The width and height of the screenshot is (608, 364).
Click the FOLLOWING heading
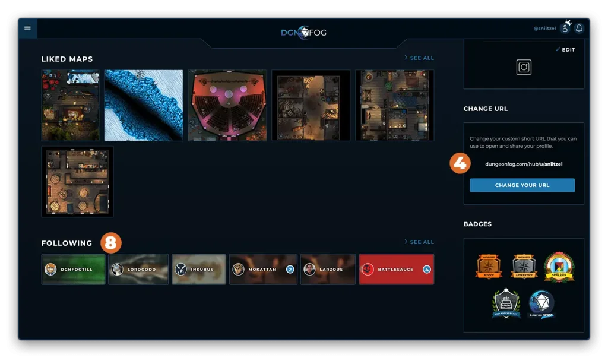[66, 243]
